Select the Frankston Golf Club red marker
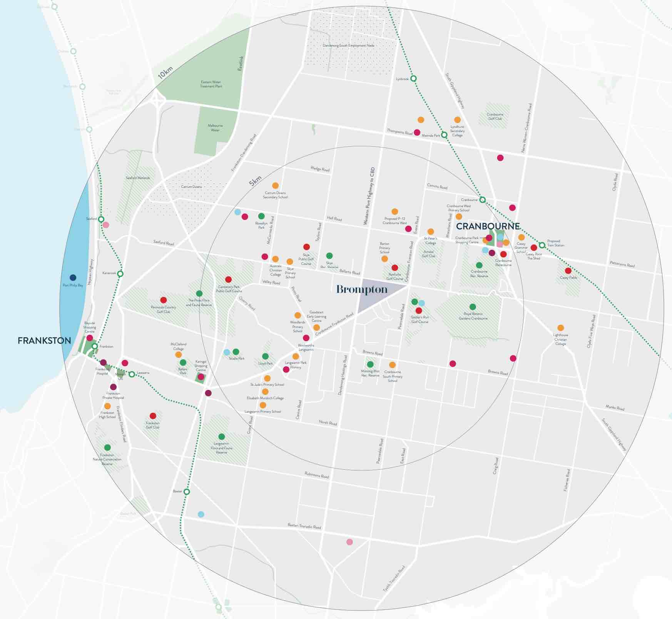Viewport: 672px width, 619px height. pyautogui.click(x=153, y=416)
